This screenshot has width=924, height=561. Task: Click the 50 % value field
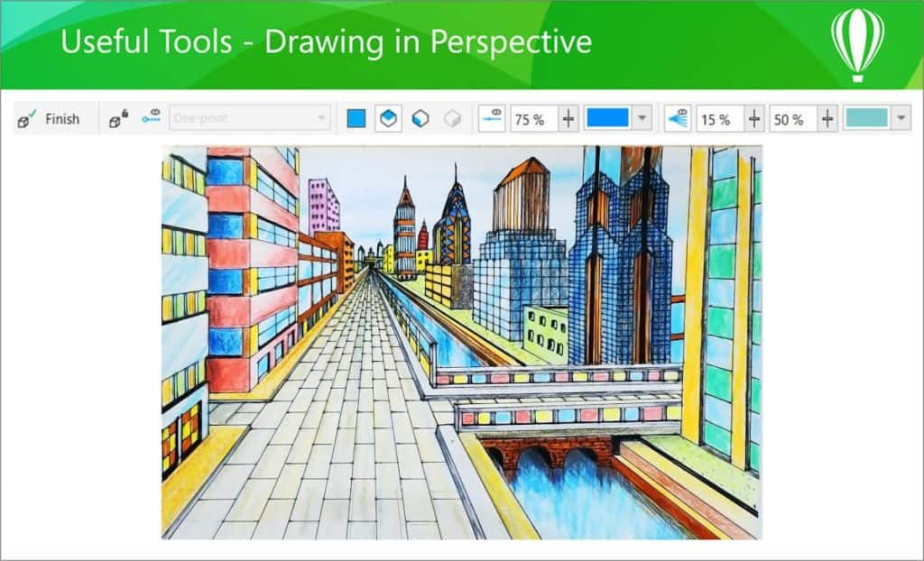pyautogui.click(x=792, y=119)
